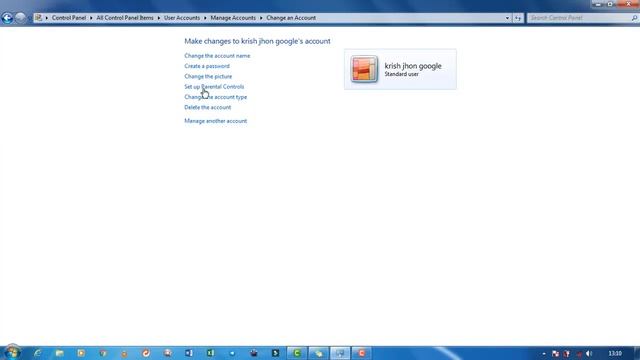Expand arrow after User Accounts breadcrumb

click(205, 18)
